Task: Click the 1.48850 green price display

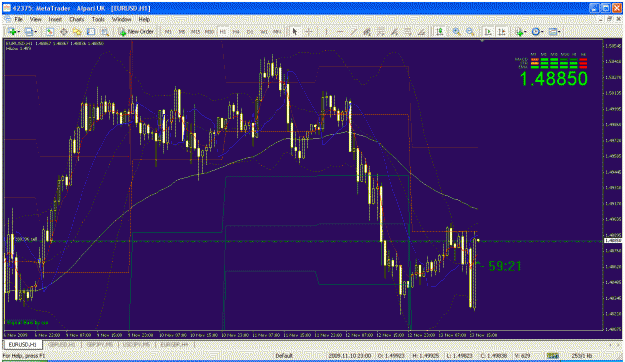Action: pos(554,79)
